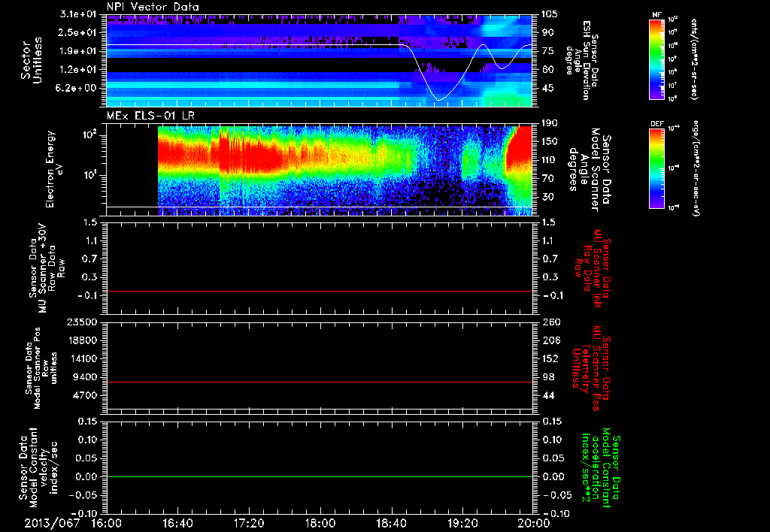This screenshot has width=770, height=532.
Task: Click the date label "2013/067"
Action: pyautogui.click(x=52, y=523)
